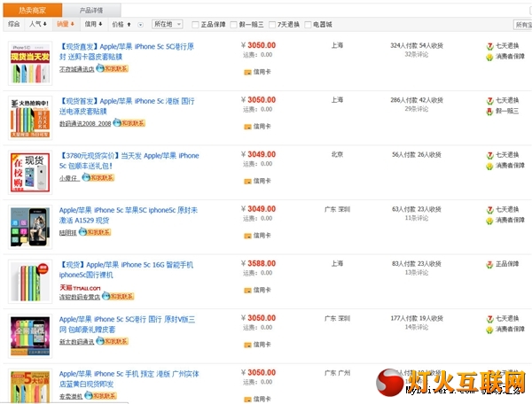Open product thumbnail with the 现货 red border
This screenshot has width=532, height=404.
tap(30, 173)
